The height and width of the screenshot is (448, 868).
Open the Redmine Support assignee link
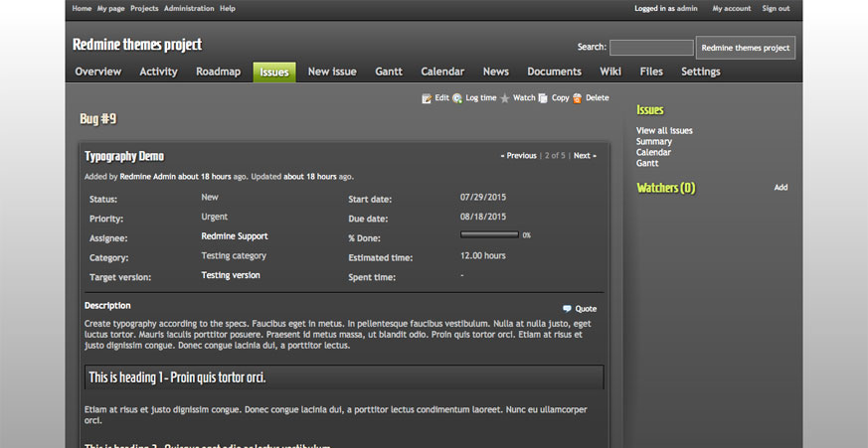(235, 236)
